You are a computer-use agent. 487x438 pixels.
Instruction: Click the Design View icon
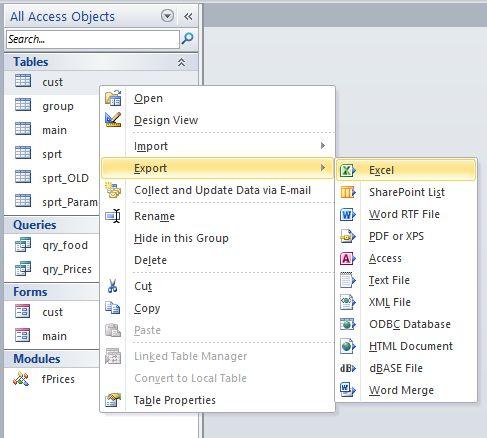click(113, 120)
